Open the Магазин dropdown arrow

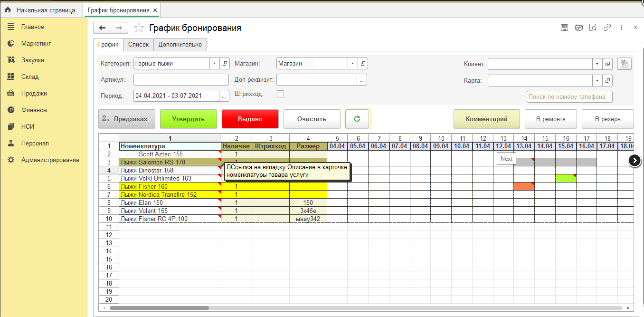(x=352, y=64)
